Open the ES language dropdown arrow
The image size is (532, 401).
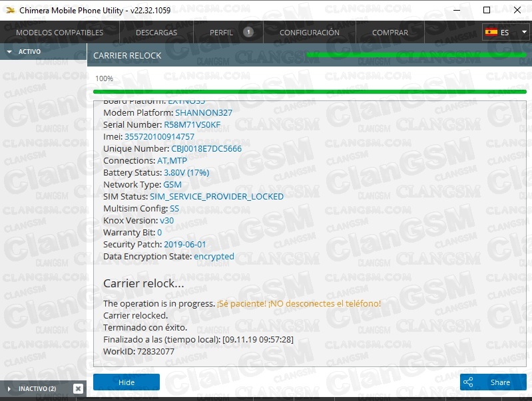pos(524,32)
